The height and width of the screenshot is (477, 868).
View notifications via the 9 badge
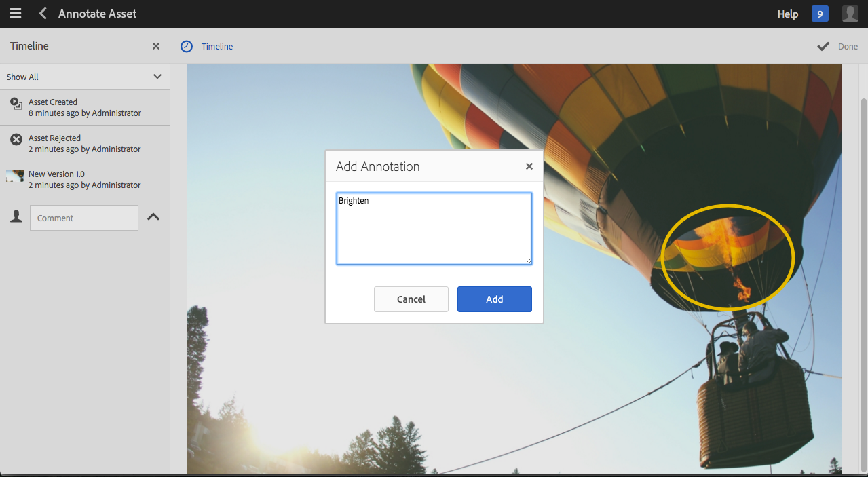tap(819, 13)
